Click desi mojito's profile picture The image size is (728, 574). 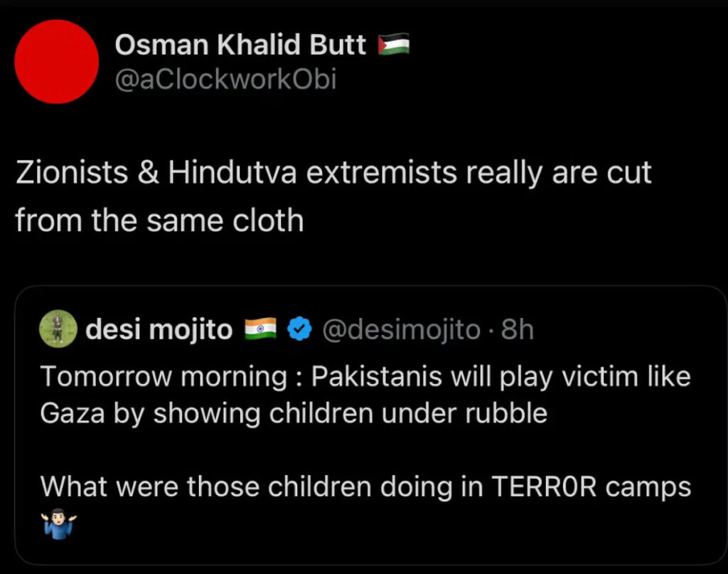click(x=57, y=329)
